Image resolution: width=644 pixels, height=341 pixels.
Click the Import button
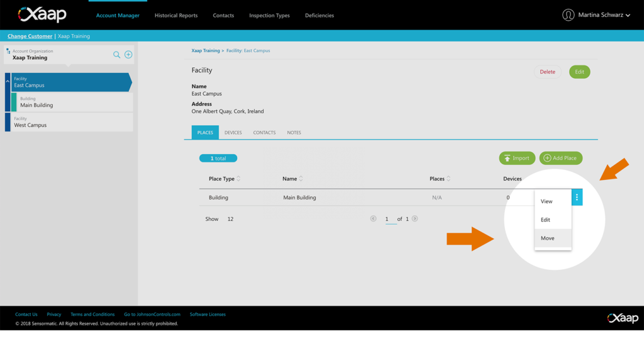[x=517, y=158]
